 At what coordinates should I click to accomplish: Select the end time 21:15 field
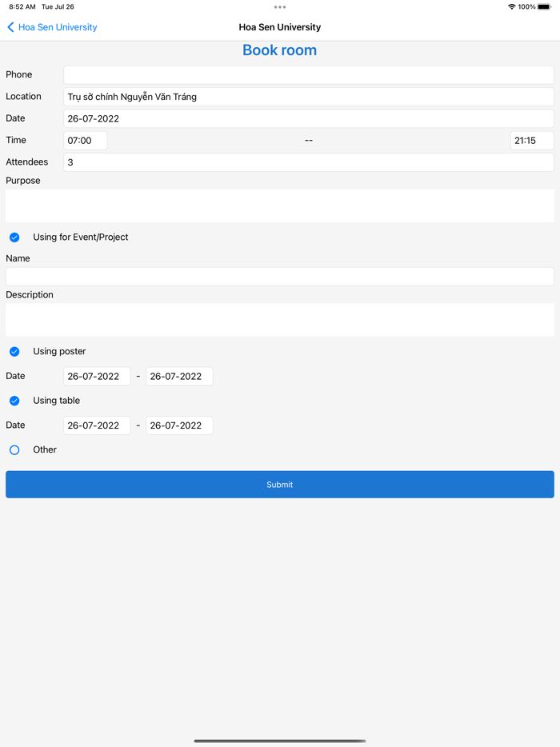(532, 141)
